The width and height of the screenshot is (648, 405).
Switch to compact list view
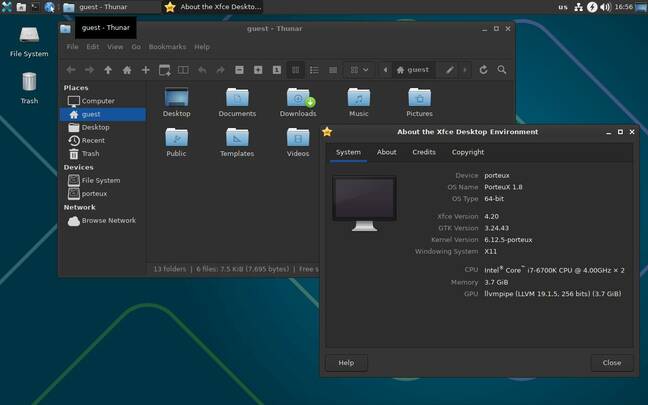333,70
